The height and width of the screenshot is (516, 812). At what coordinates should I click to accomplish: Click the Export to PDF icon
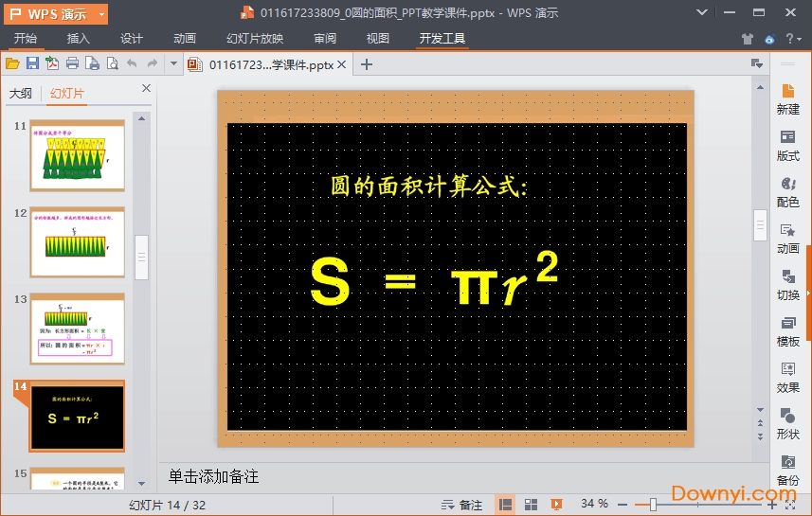pyautogui.click(x=52, y=63)
